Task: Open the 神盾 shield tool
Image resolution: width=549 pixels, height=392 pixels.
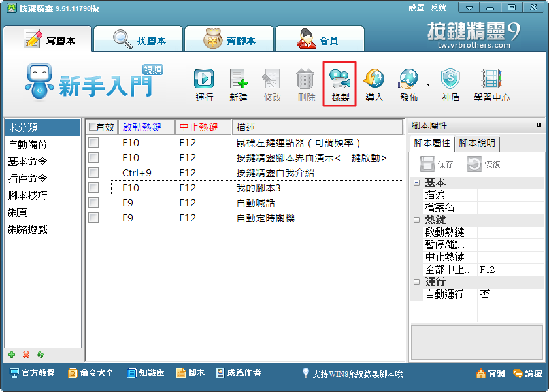Action: click(450, 85)
